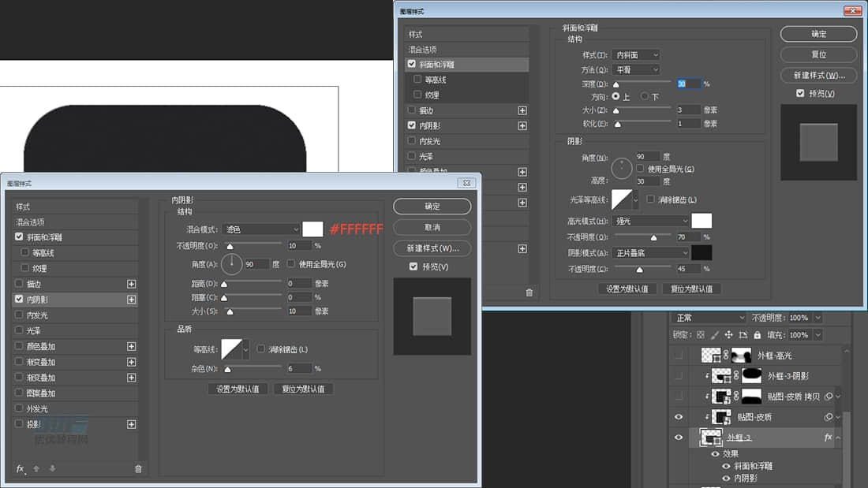
Task: Toggle visibility of 斜面和浮雕 effect in layers panel
Action: point(726,466)
